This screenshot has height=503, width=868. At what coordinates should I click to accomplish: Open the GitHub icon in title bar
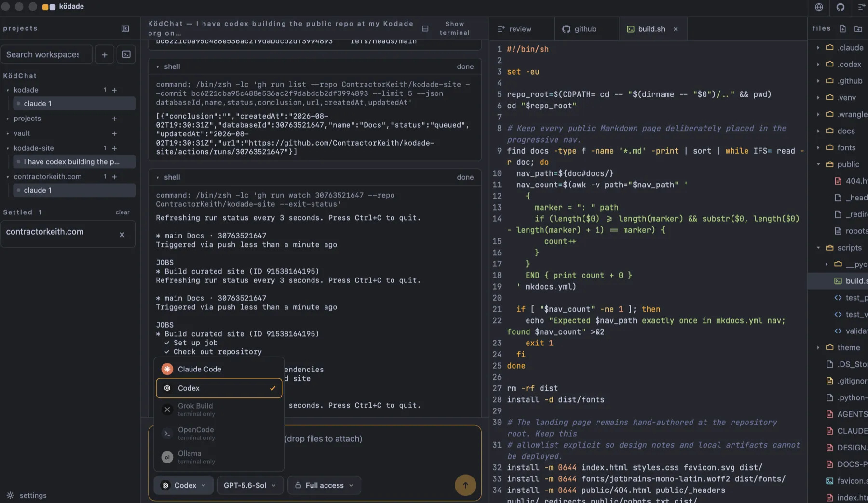click(x=841, y=7)
